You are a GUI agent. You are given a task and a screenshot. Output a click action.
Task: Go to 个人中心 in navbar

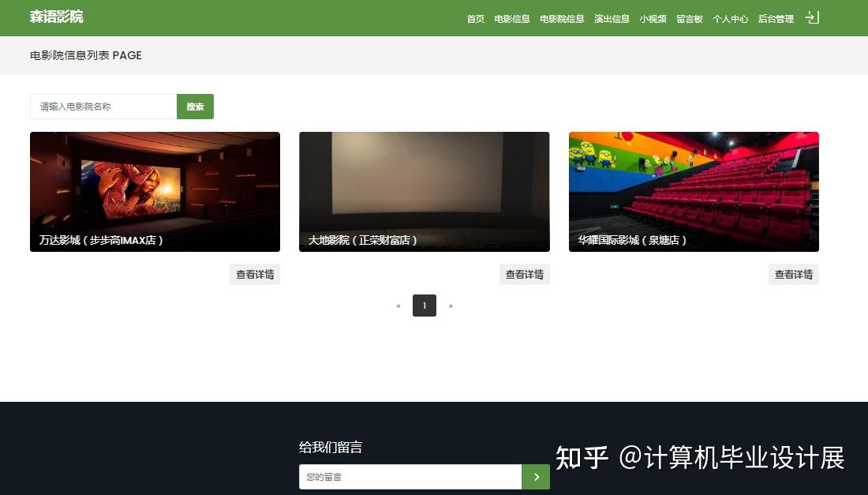tap(731, 19)
